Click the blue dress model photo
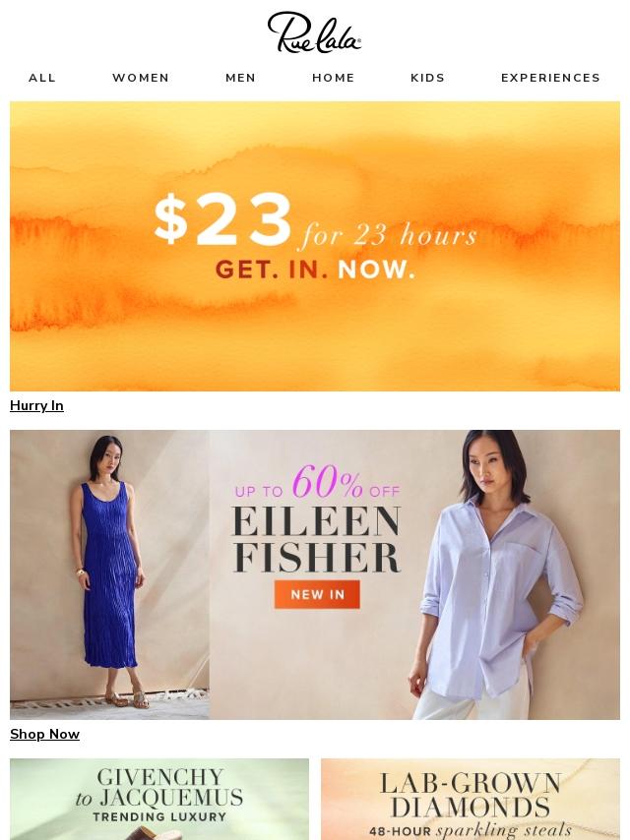The image size is (630, 840). [x=109, y=574]
